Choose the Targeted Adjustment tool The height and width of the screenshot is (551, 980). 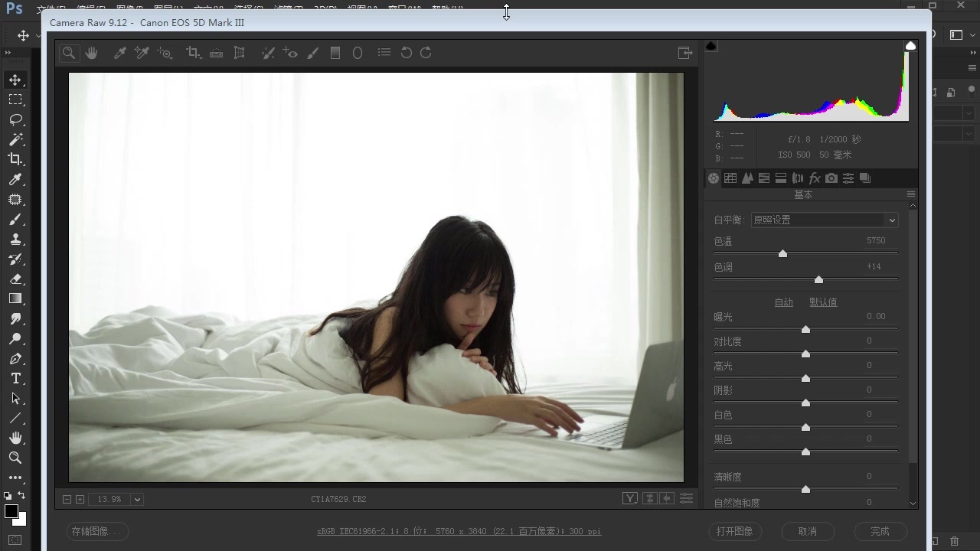pyautogui.click(x=165, y=53)
